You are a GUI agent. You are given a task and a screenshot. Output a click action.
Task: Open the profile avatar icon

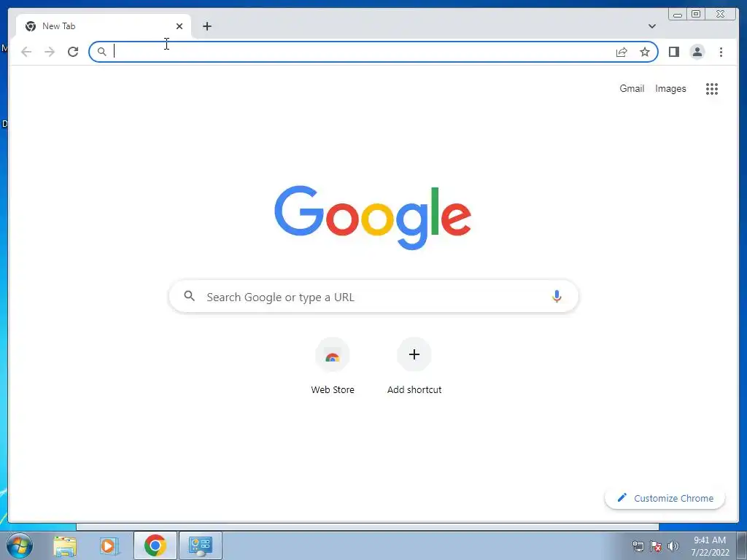click(x=697, y=52)
